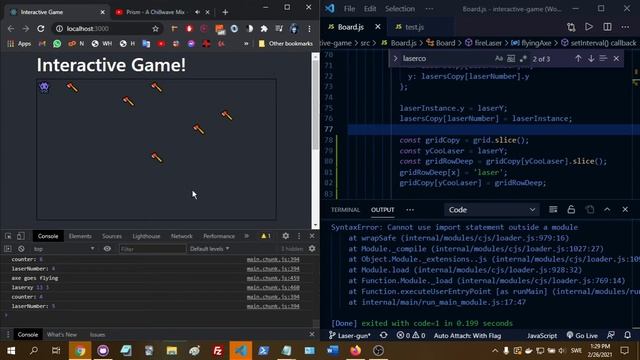Open DevTools customize three-dot menu
The height and width of the screenshot is (360, 640).
tap(299, 236)
